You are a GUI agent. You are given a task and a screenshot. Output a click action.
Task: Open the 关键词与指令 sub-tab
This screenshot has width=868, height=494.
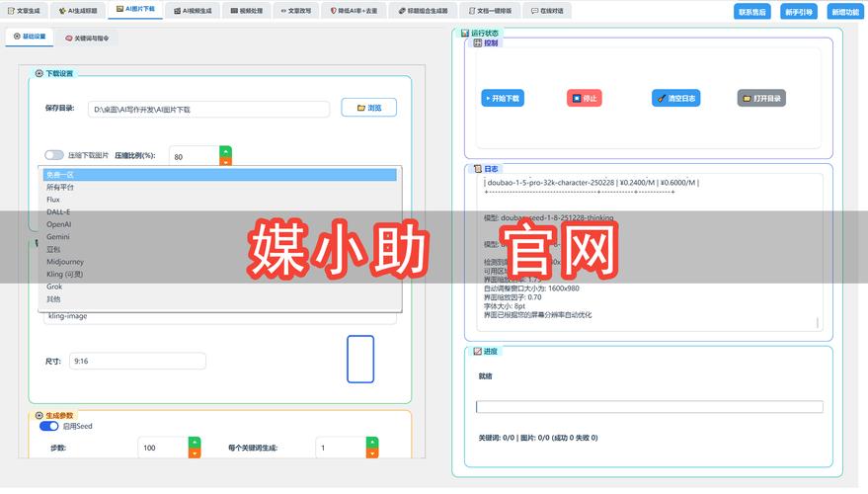point(88,38)
